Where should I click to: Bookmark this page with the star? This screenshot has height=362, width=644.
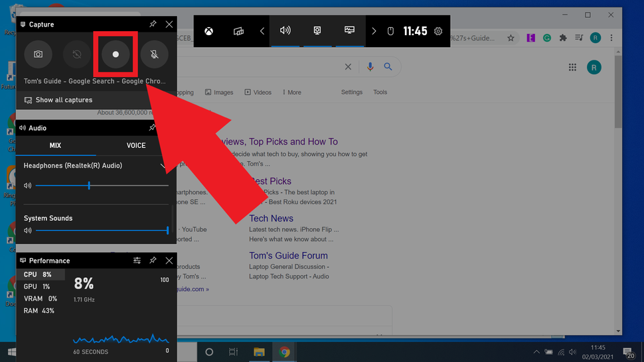[511, 38]
